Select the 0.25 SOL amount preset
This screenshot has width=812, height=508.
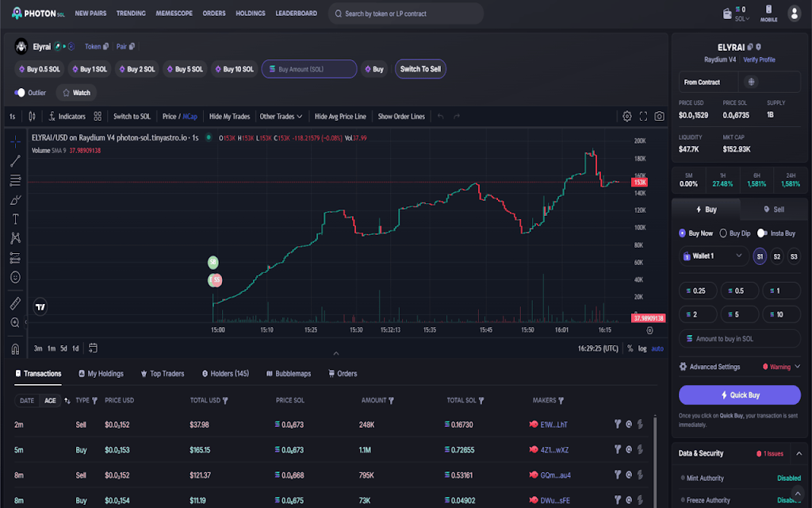pyautogui.click(x=698, y=291)
